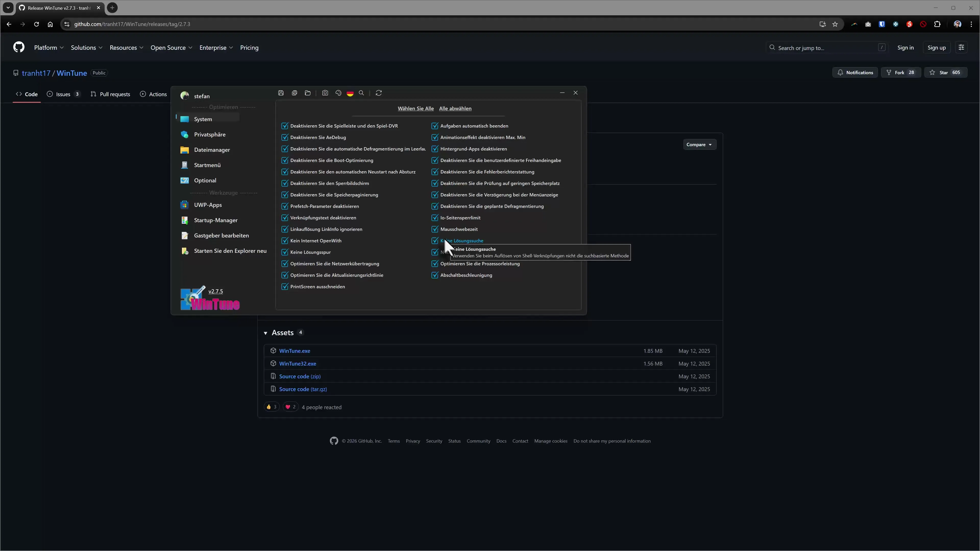Download the WinTune32.exe asset
980x551 pixels.
click(298, 364)
